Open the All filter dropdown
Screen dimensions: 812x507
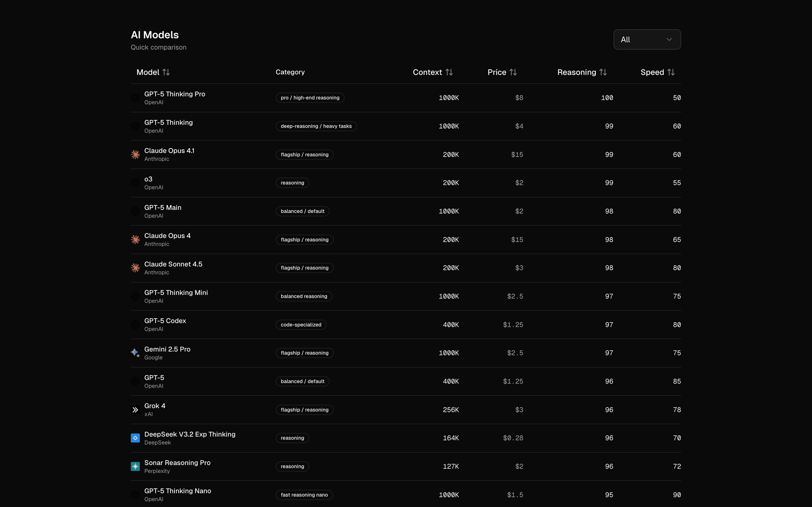[646, 39]
